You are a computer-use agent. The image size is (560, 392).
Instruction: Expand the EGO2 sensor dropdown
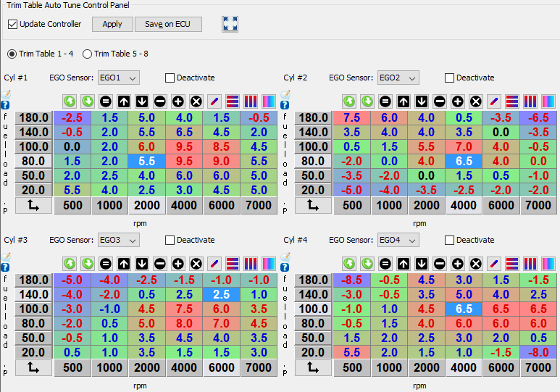(x=398, y=78)
